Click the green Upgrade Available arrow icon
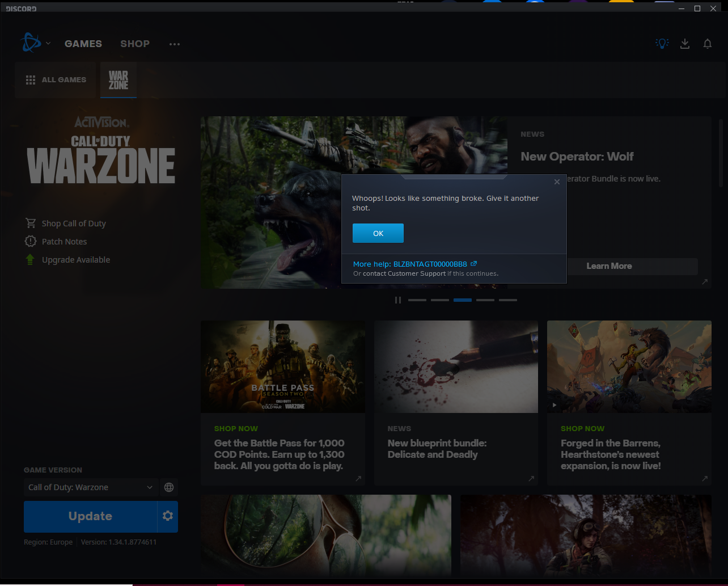 pos(31,259)
